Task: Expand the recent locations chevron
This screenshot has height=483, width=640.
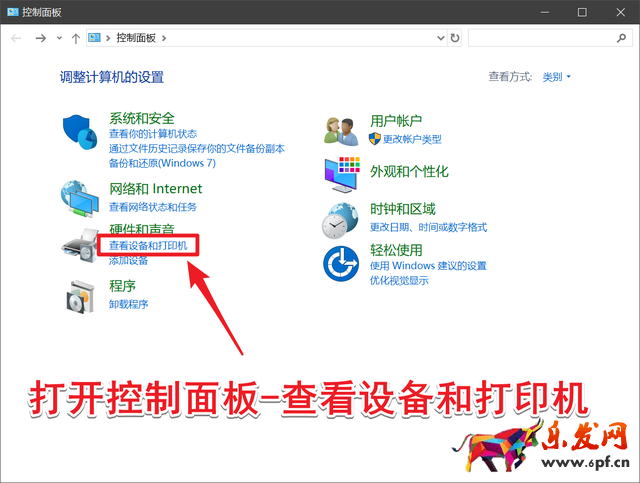Action: point(59,38)
